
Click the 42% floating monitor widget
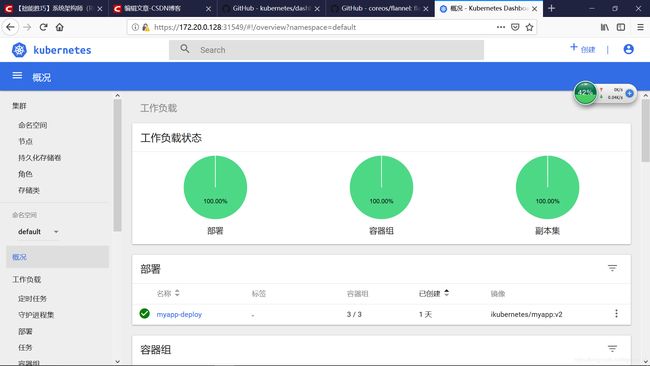point(585,93)
